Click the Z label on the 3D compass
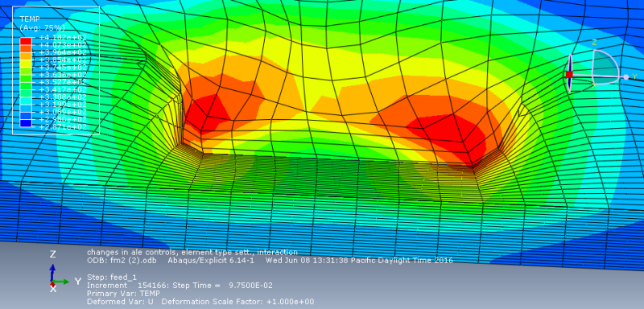The width and height of the screenshot is (644, 309). pyautogui.click(x=594, y=43)
